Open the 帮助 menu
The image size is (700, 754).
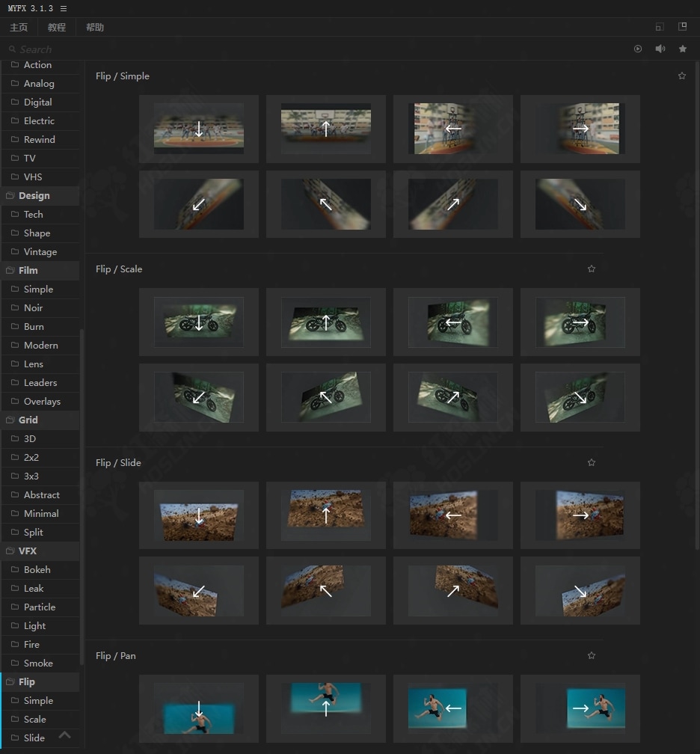(95, 28)
